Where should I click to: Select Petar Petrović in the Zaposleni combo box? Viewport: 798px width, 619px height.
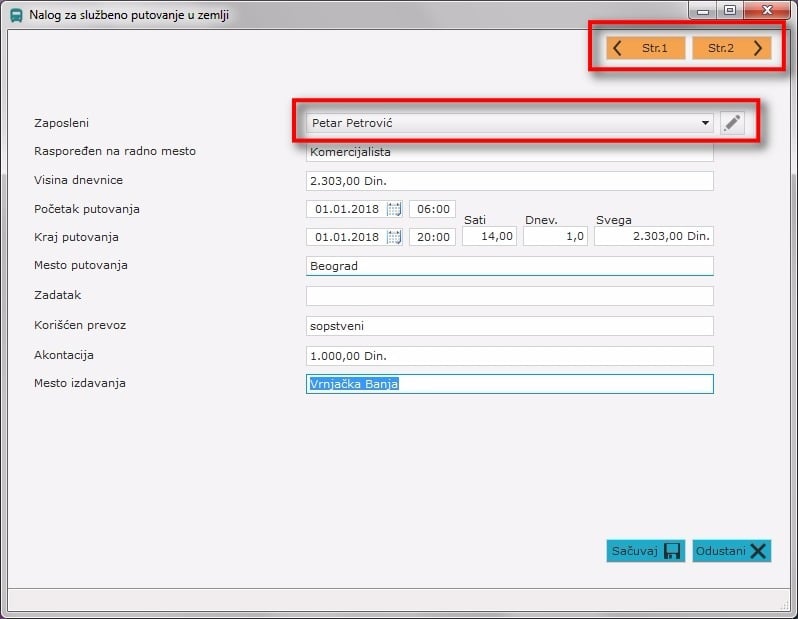(x=509, y=123)
